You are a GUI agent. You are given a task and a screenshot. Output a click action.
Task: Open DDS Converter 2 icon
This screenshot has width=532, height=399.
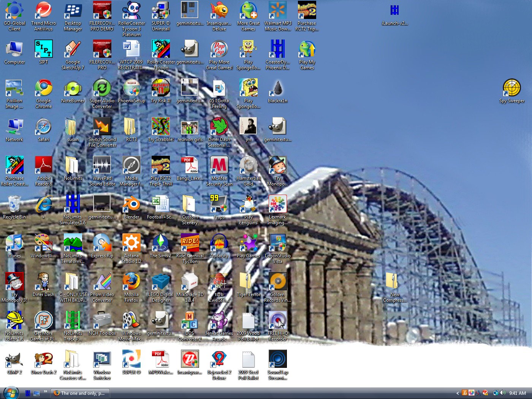pos(190,326)
